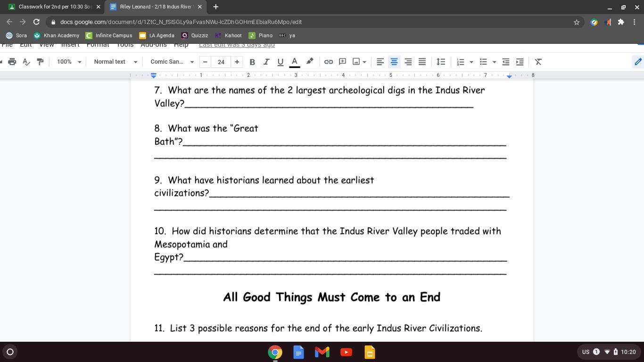
Task: Open the Format menu
Action: pyautogui.click(x=98, y=45)
